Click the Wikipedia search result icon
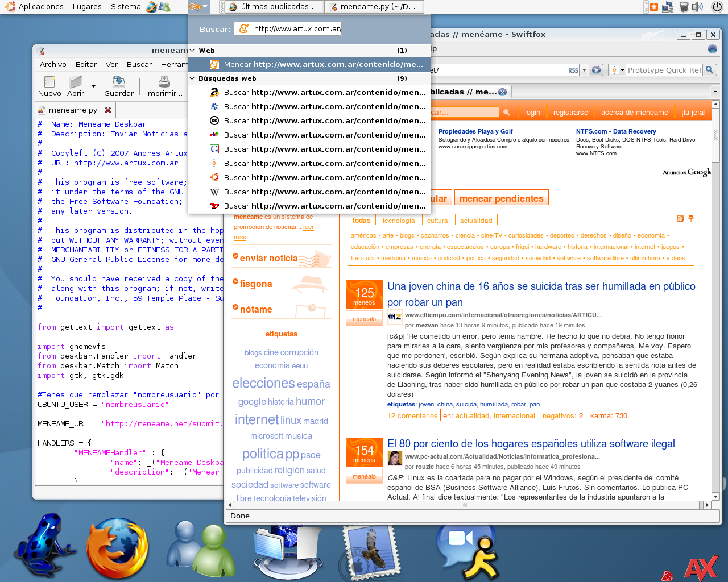The width and height of the screenshot is (728, 582). pyautogui.click(x=214, y=192)
